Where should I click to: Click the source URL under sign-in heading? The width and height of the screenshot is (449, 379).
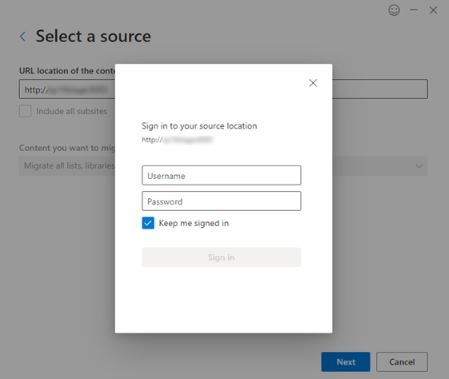click(x=177, y=140)
